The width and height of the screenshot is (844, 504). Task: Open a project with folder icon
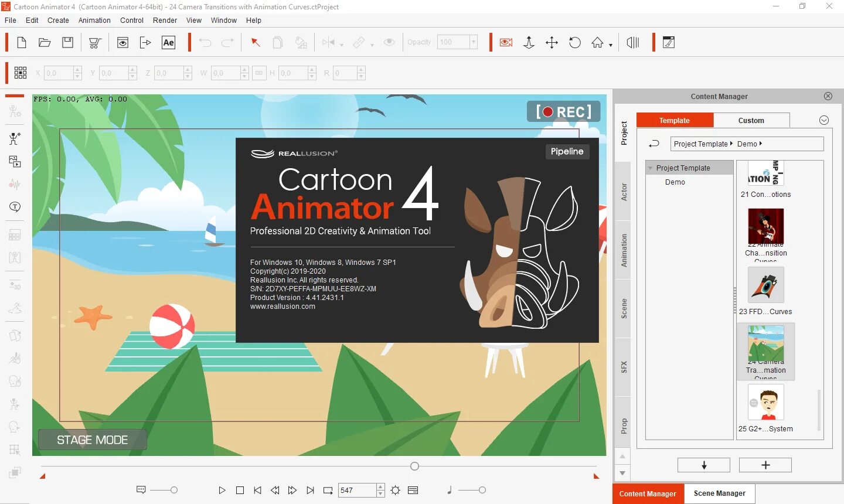[x=45, y=42]
